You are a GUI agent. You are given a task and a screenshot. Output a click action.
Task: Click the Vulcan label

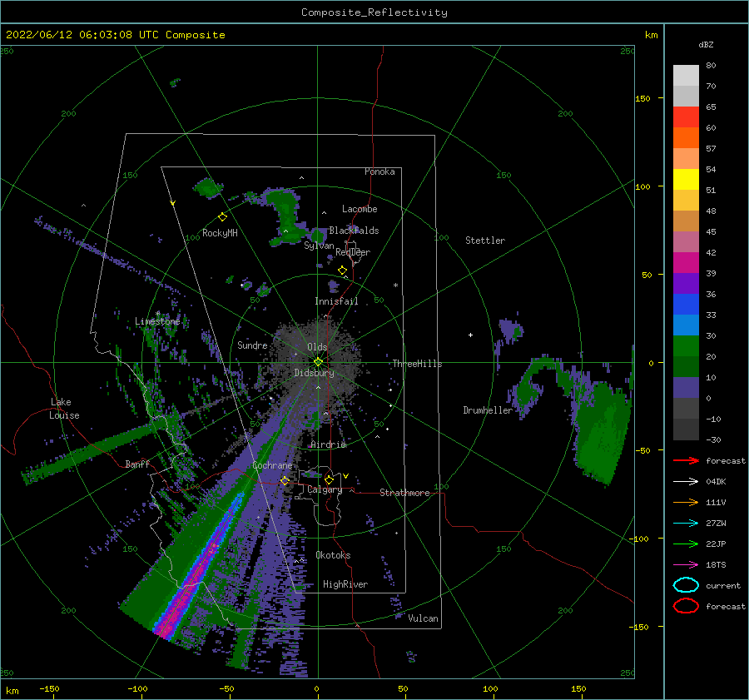[423, 618]
